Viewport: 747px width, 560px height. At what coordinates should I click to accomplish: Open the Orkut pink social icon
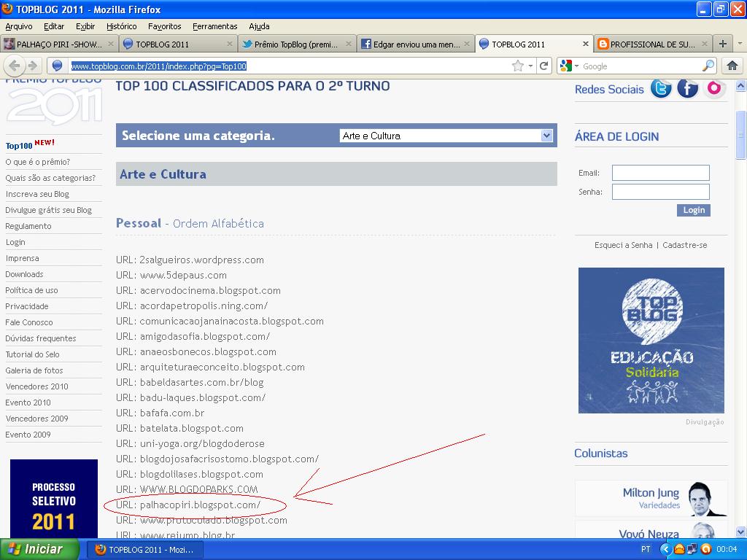[x=714, y=88]
